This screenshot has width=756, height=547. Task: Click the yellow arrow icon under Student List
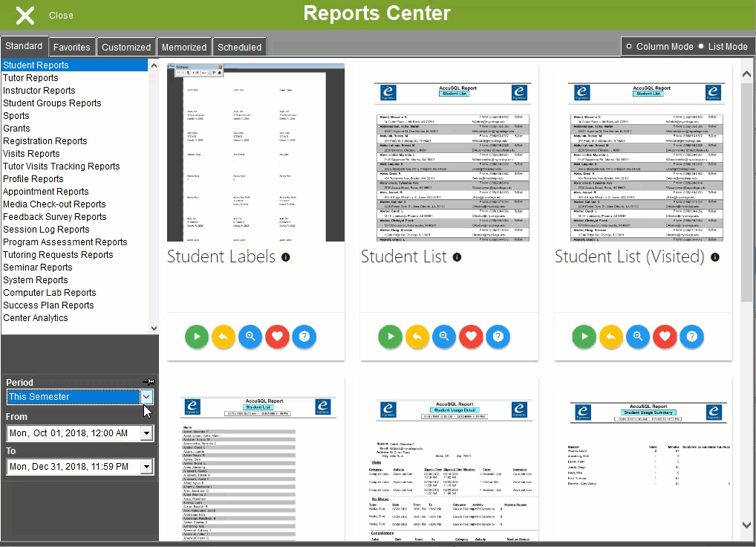(x=417, y=336)
